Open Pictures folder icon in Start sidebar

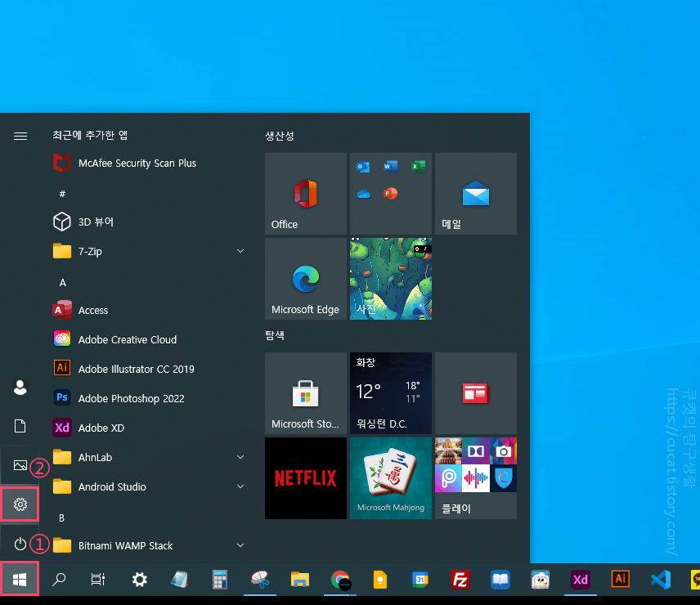[x=20, y=465]
